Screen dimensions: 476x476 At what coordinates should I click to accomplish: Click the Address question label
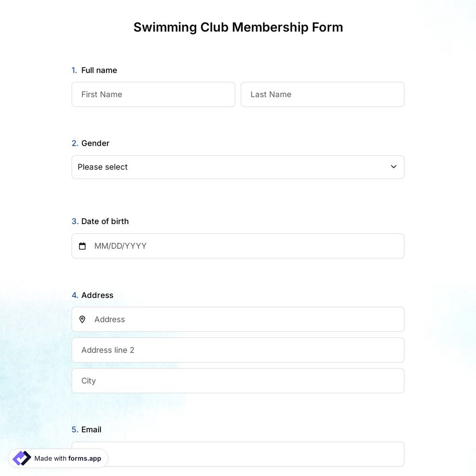[x=97, y=295]
